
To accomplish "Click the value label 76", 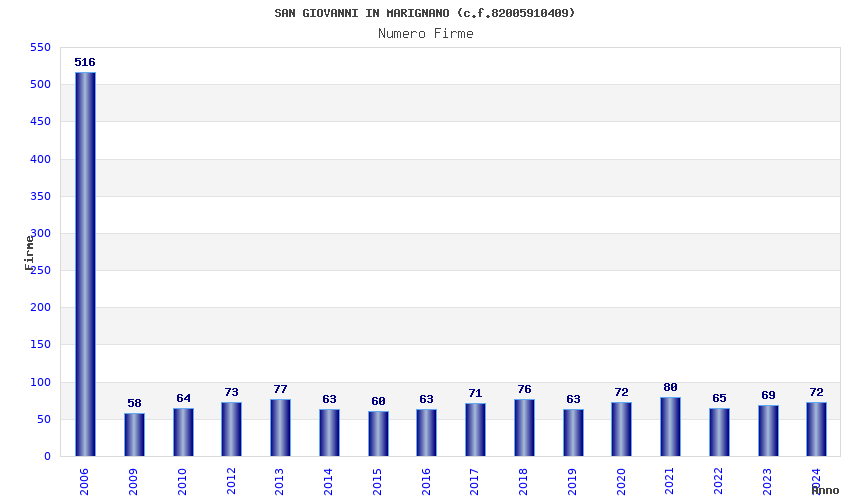I will tap(524, 390).
